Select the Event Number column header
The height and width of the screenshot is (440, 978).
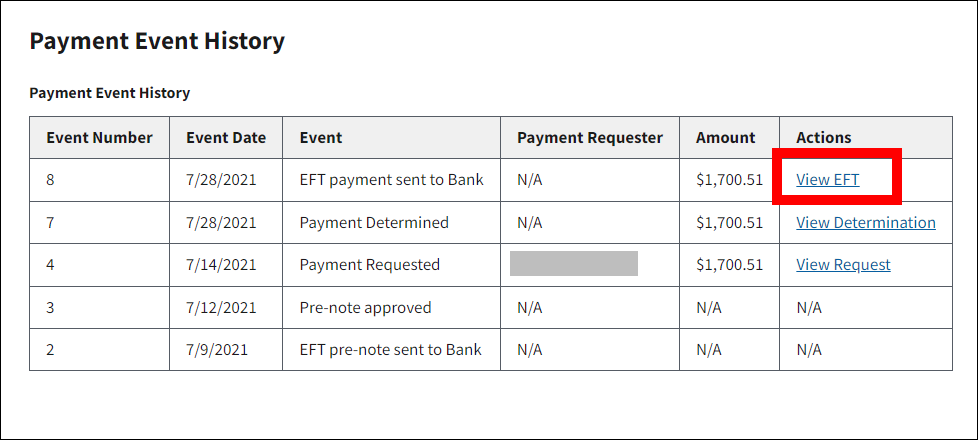[x=99, y=137]
